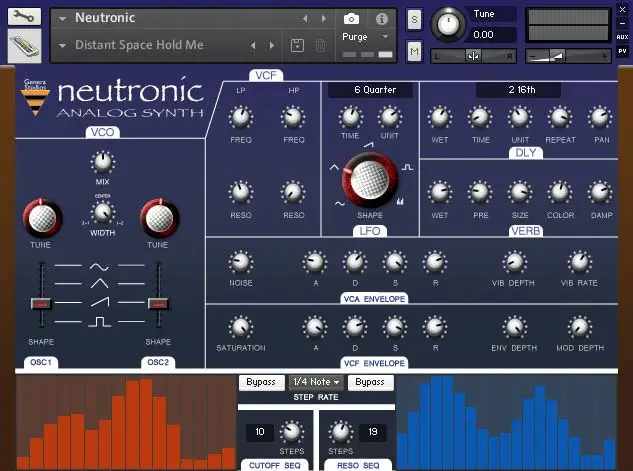Click the HP RESO knob

coord(293,193)
